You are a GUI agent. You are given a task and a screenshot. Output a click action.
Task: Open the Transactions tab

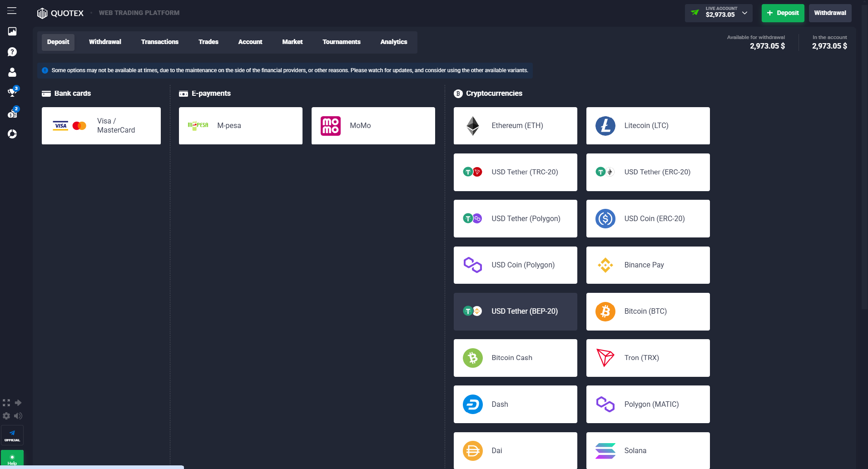click(x=160, y=42)
